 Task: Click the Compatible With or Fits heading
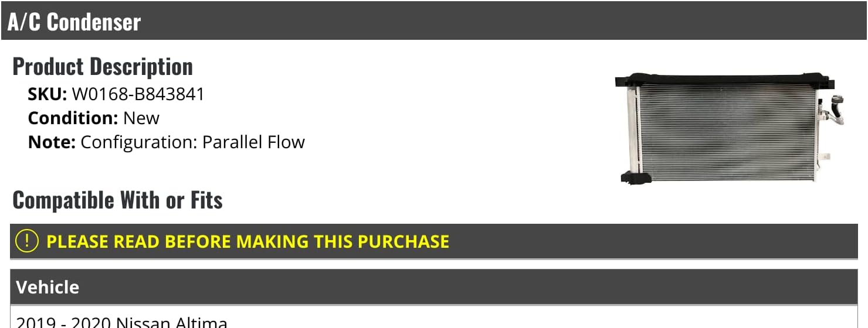(117, 200)
